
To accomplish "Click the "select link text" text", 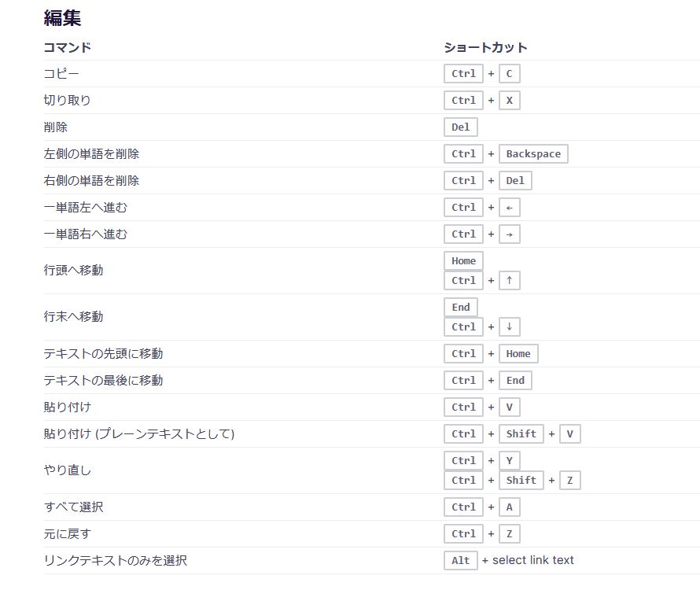I will click(x=533, y=561).
